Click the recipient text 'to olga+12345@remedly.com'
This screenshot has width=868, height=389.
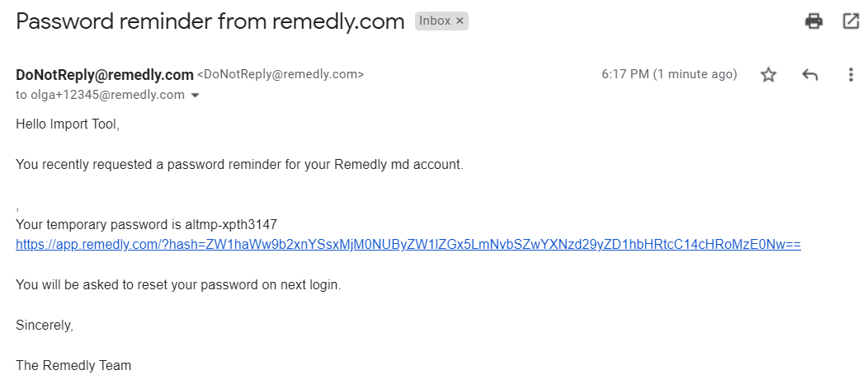tap(100, 95)
